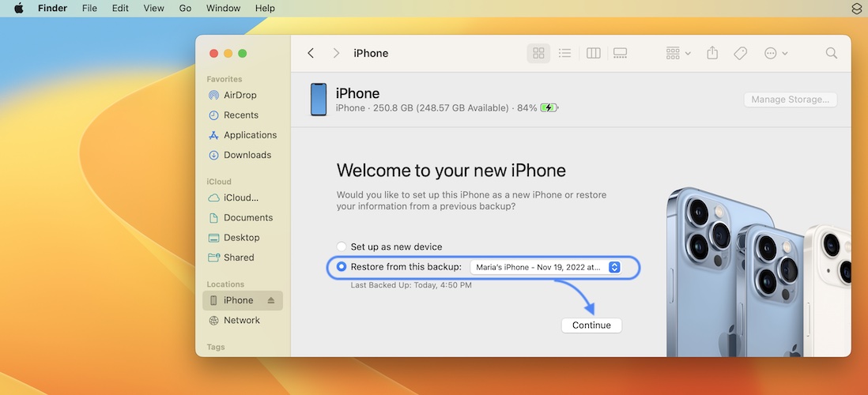Go back with the left chevron
Screen dimensions: 868x395
(x=311, y=53)
